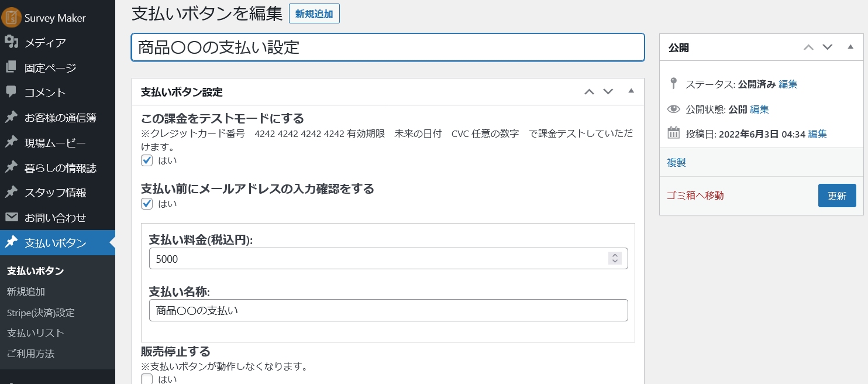Open 新規追加 submenu item in sidebar
The width and height of the screenshot is (868, 384).
(26, 291)
